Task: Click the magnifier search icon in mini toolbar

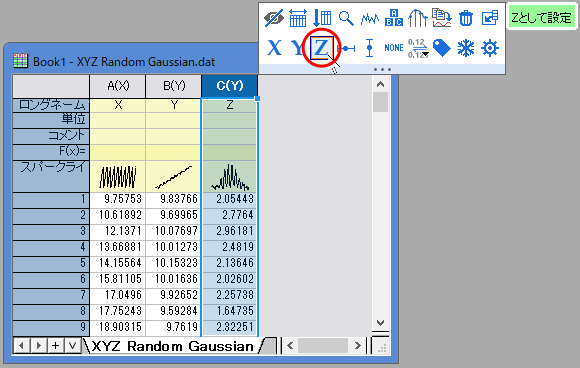Action: pyautogui.click(x=346, y=18)
